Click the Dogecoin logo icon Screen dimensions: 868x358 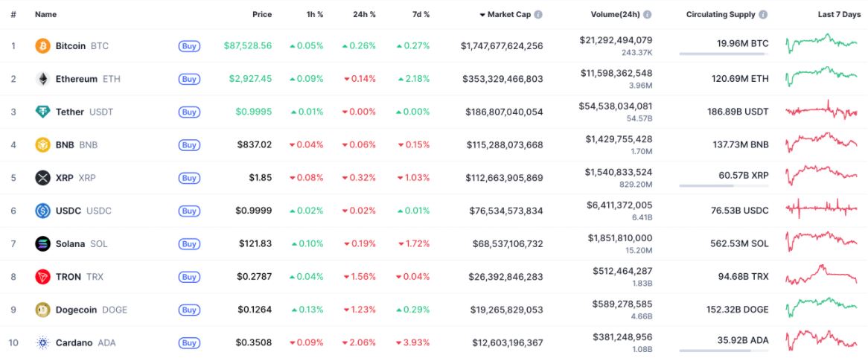point(43,310)
